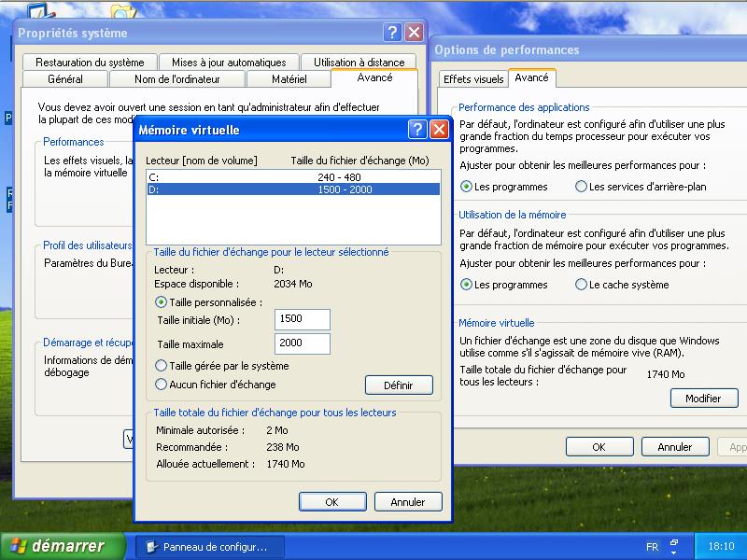Screen dimensions: 747x560
Task: Open the Matériel tab
Action: pos(289,79)
